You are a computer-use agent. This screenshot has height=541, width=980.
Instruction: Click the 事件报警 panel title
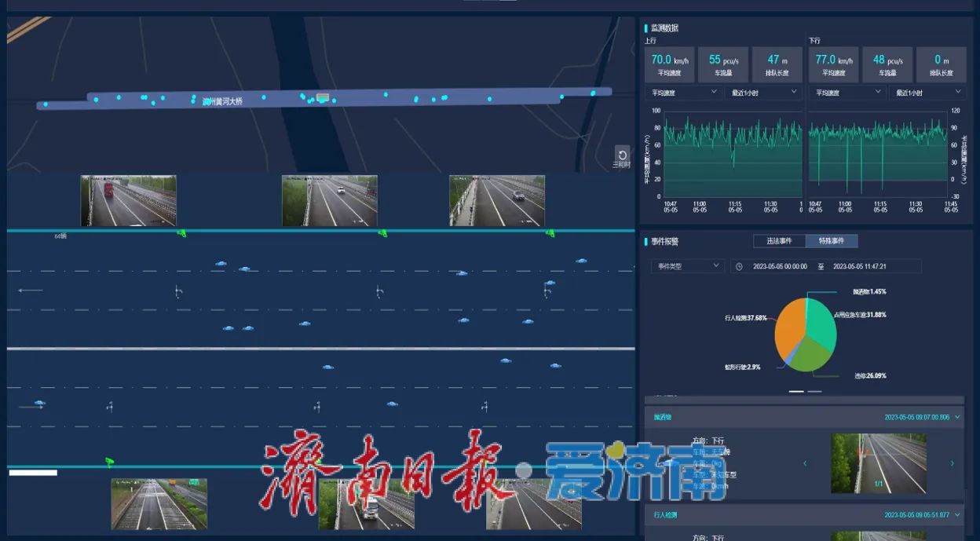(664, 241)
